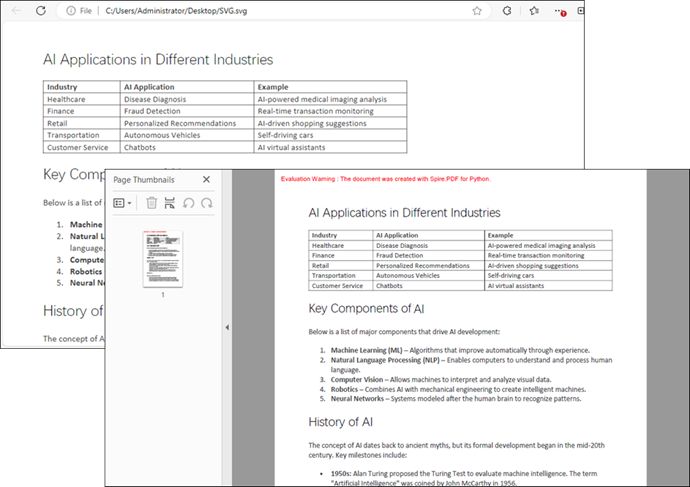The height and width of the screenshot is (487, 690).
Task: Select page 1 thumbnail
Action: 163,259
